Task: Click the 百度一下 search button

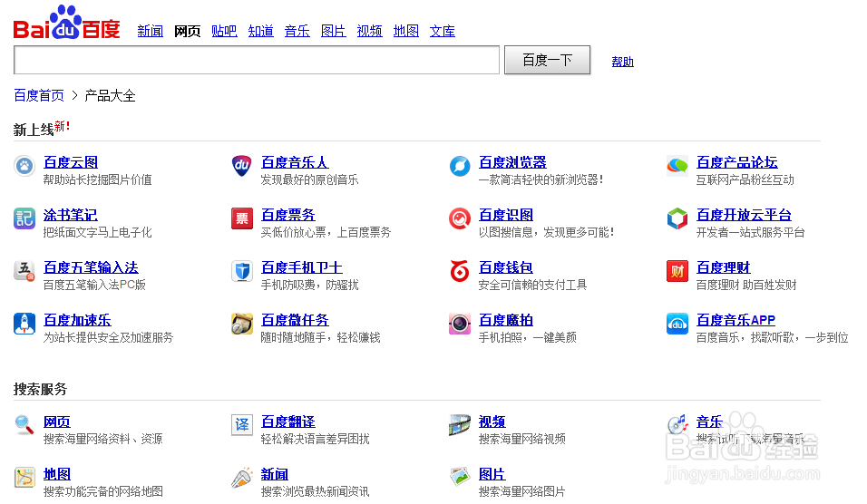Action: click(548, 60)
